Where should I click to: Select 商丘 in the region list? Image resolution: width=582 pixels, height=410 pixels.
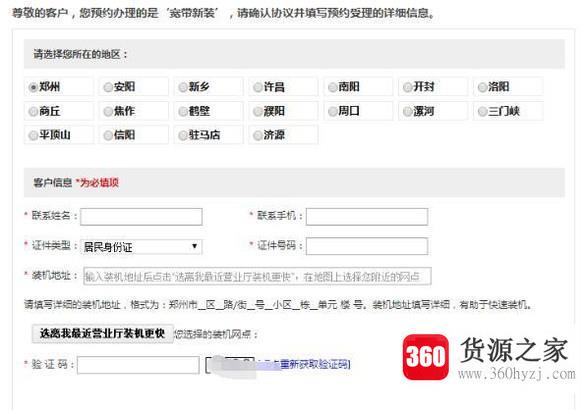[x=33, y=111]
